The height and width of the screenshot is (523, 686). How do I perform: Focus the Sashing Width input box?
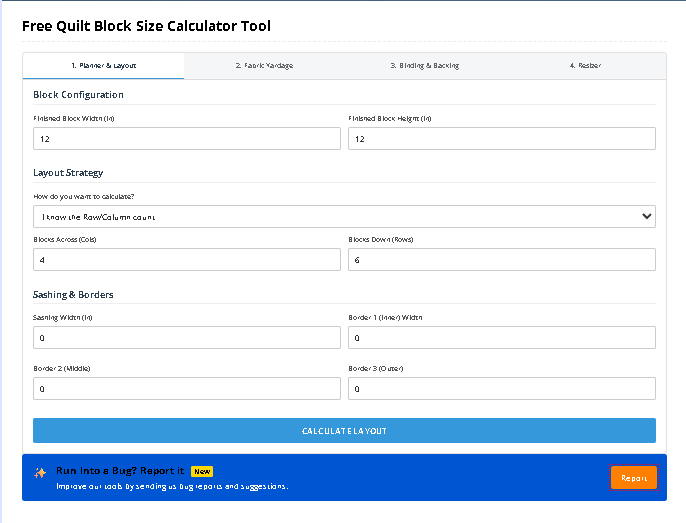(187, 338)
